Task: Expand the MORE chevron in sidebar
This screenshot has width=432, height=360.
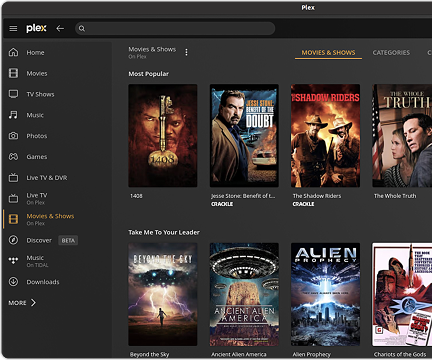Action: pos(33,303)
